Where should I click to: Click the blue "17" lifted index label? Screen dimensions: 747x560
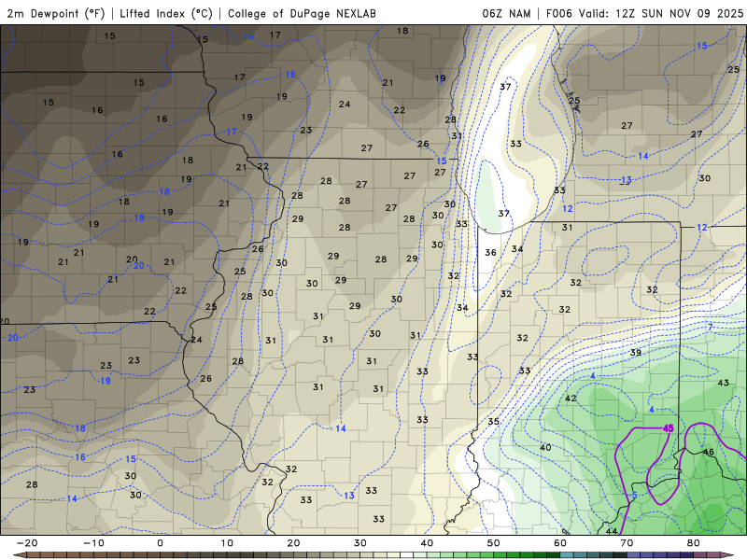[231, 132]
